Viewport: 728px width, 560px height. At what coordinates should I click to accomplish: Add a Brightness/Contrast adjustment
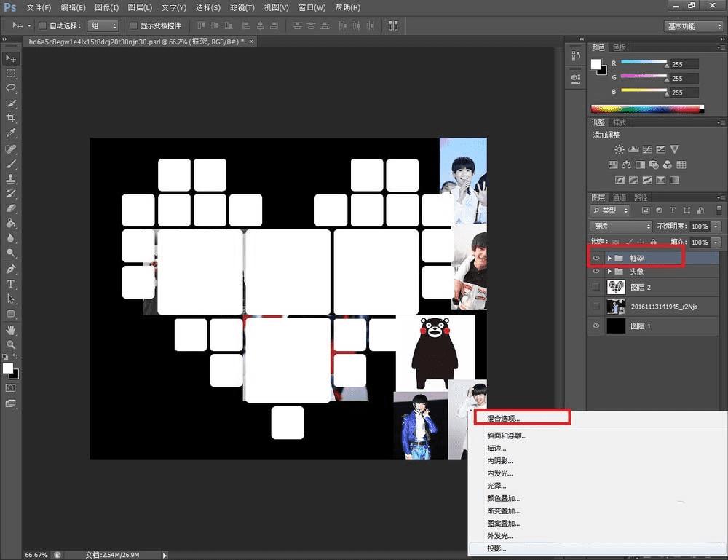619,149
